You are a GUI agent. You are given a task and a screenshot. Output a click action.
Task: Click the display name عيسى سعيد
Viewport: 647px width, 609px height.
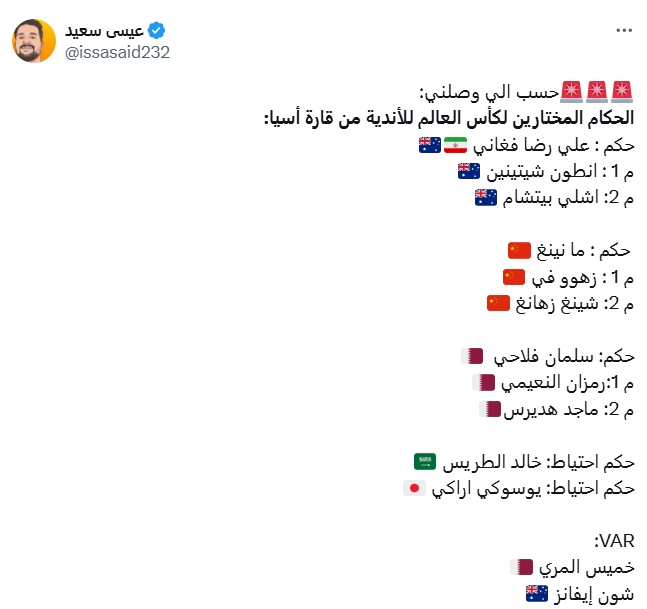(104, 31)
